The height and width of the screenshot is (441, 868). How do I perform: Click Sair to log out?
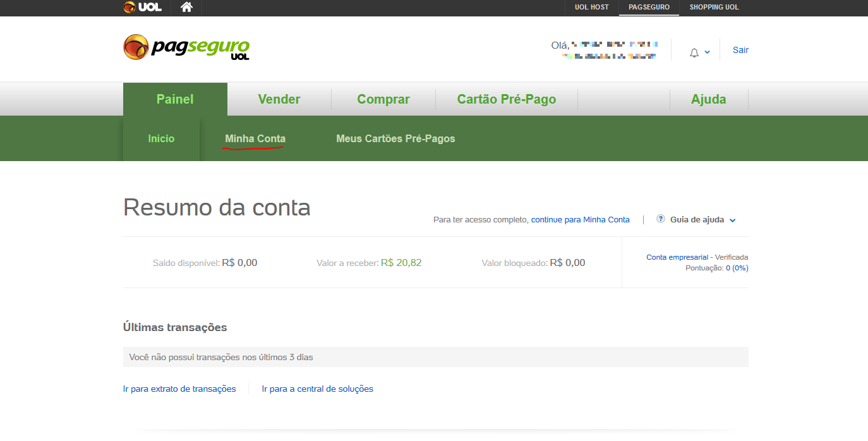[740, 50]
